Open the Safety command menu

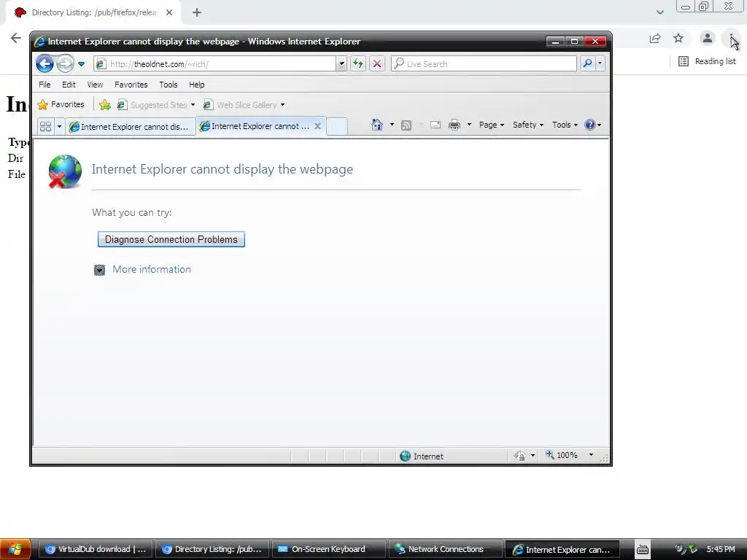pyautogui.click(x=528, y=125)
